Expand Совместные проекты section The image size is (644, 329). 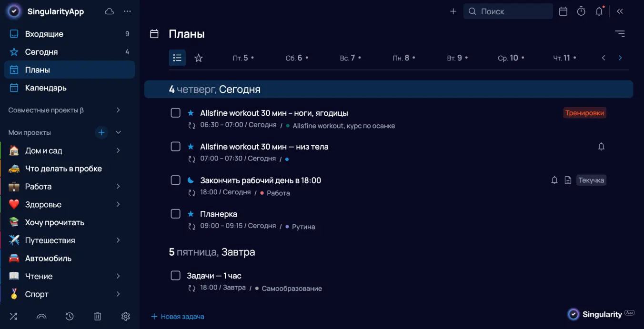pos(118,110)
